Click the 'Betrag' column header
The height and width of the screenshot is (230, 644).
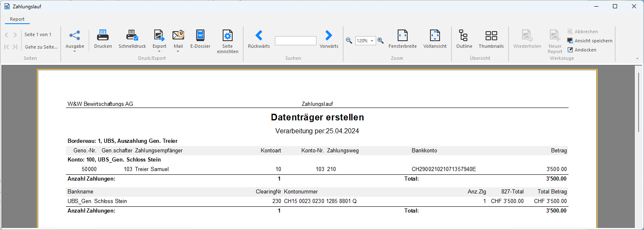[559, 150]
